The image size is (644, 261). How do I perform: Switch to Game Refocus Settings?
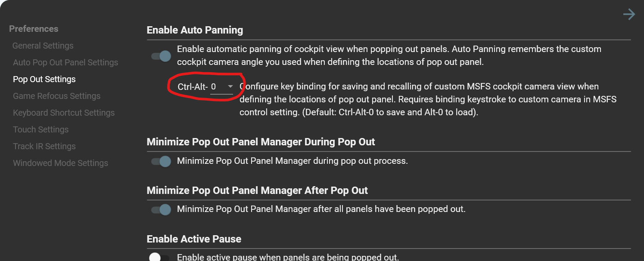click(57, 96)
